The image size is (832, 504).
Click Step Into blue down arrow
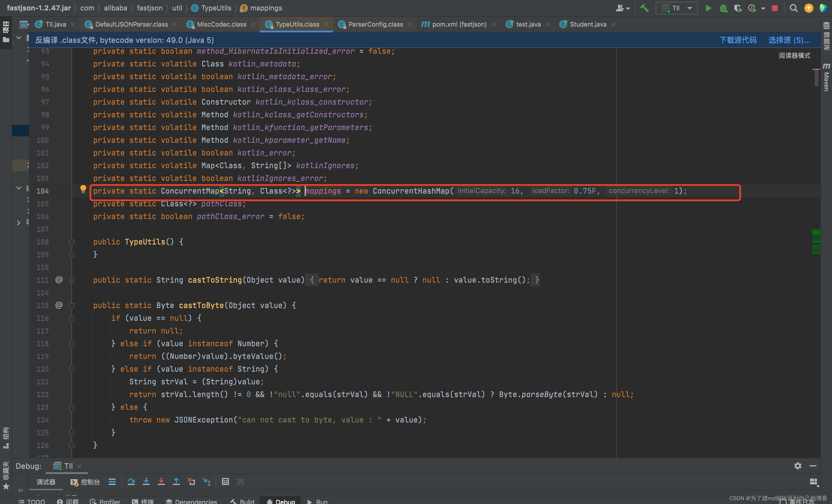point(146,481)
